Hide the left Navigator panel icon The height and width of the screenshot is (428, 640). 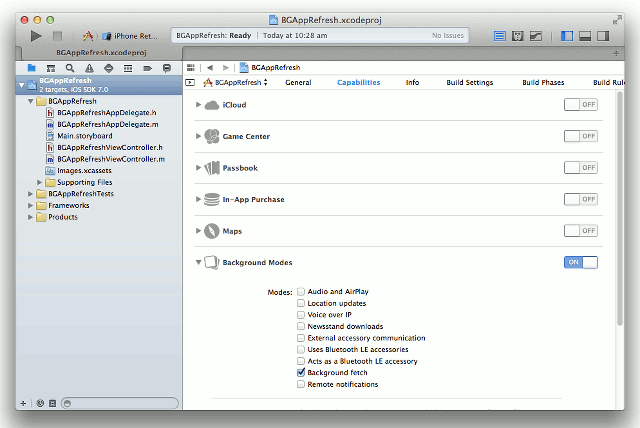click(x=567, y=35)
